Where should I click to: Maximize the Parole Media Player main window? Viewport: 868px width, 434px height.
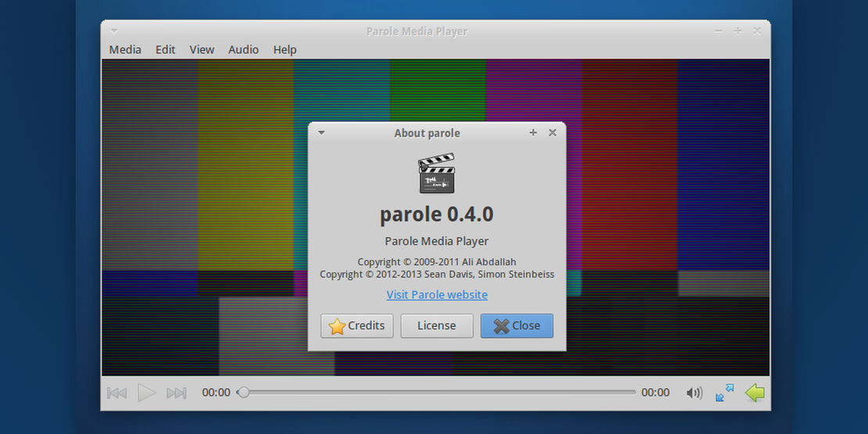738,31
